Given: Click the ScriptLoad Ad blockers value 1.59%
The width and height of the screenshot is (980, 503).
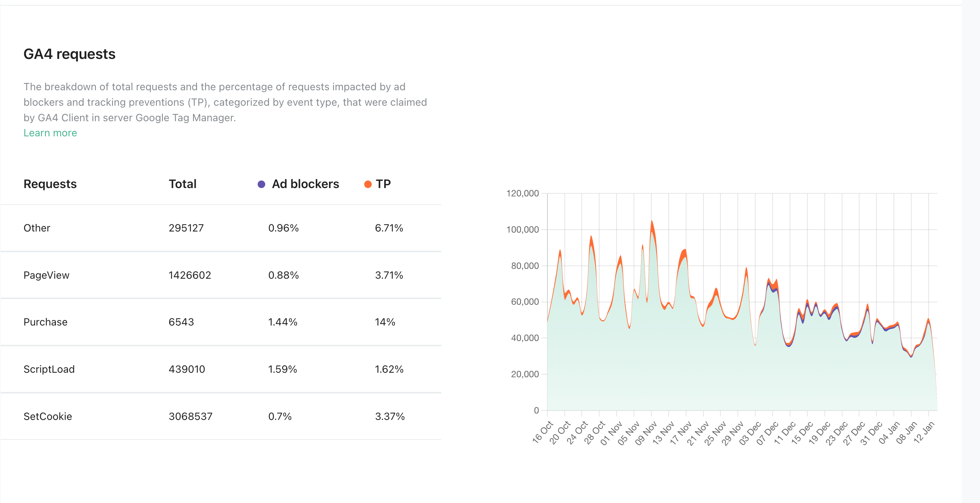Looking at the screenshot, I should pyautogui.click(x=282, y=369).
